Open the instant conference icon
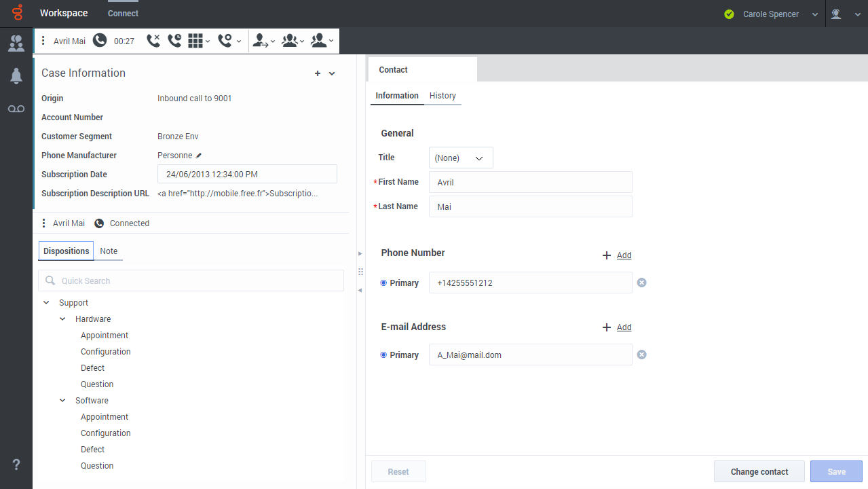Viewport: 868px width, 489px height. [x=290, y=41]
